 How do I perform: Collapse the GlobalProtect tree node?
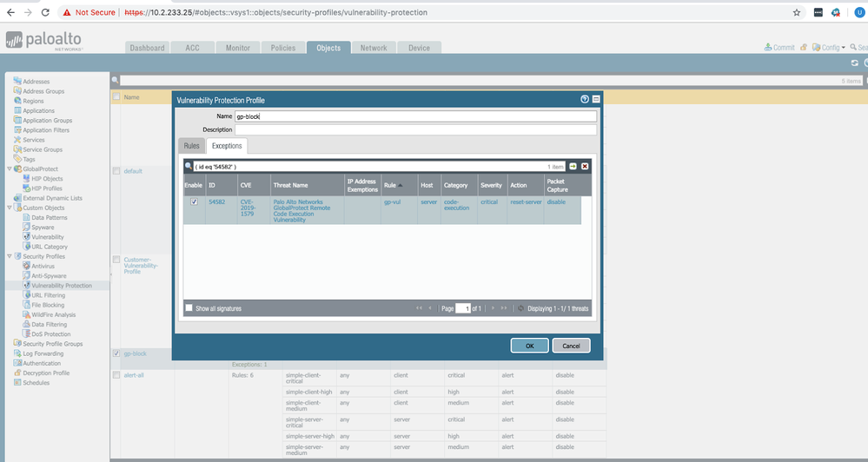coord(9,168)
